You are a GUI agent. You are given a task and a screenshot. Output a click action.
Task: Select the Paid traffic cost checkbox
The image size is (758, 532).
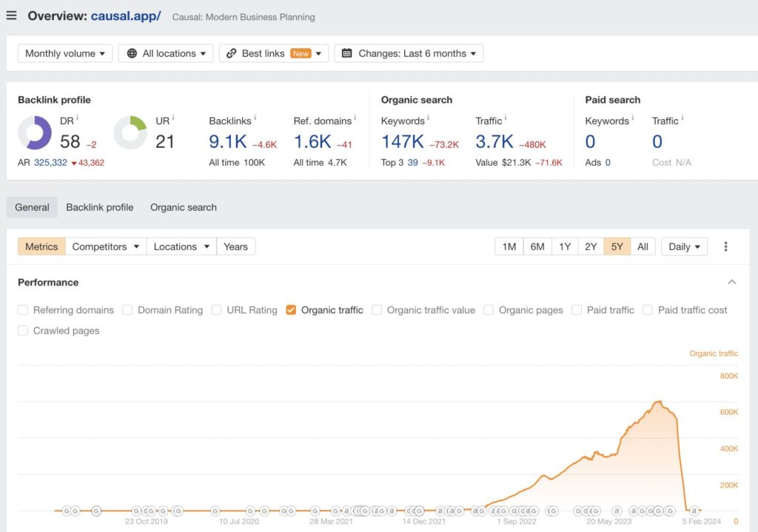[x=647, y=310]
